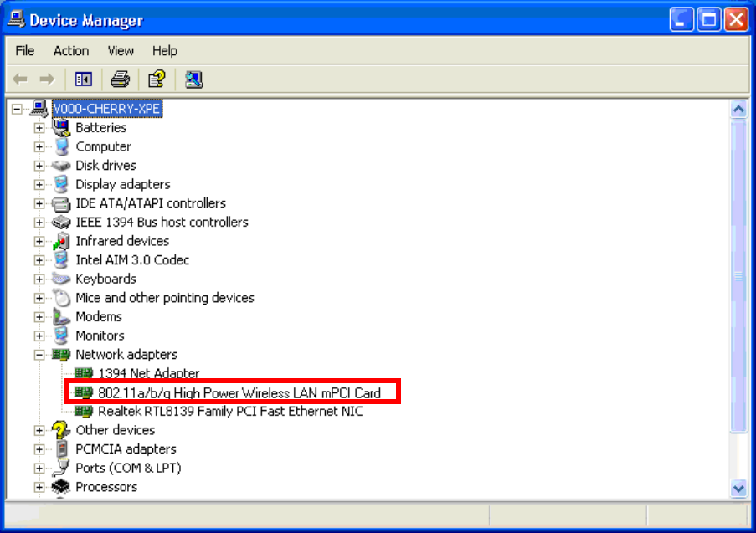
Task: Open the View menu
Action: tap(121, 50)
